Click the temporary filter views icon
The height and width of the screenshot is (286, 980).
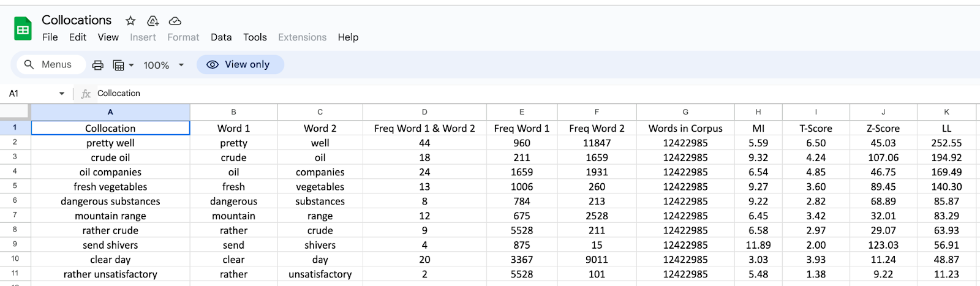pyautogui.click(x=123, y=65)
